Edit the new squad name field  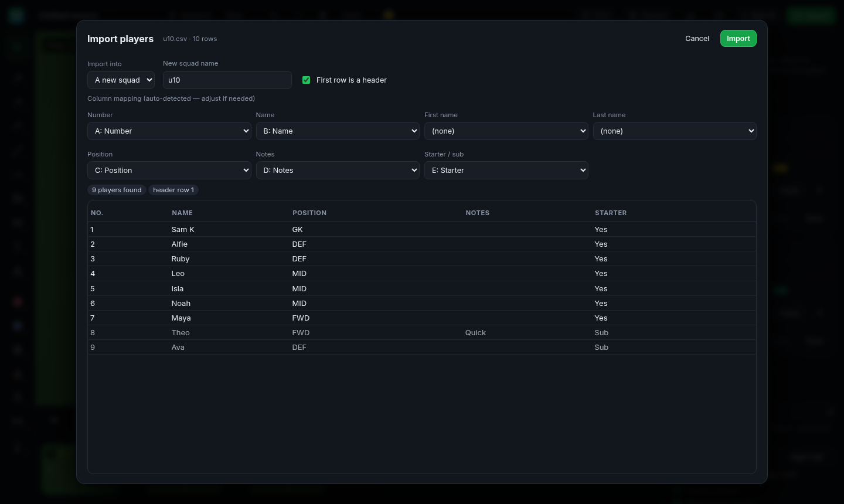click(227, 80)
